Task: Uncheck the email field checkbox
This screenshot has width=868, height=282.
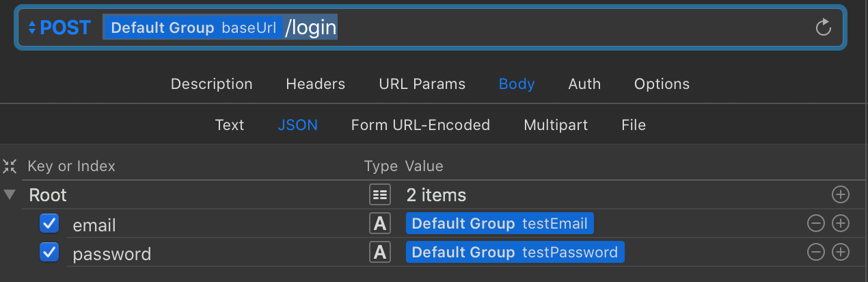Action: tap(49, 224)
